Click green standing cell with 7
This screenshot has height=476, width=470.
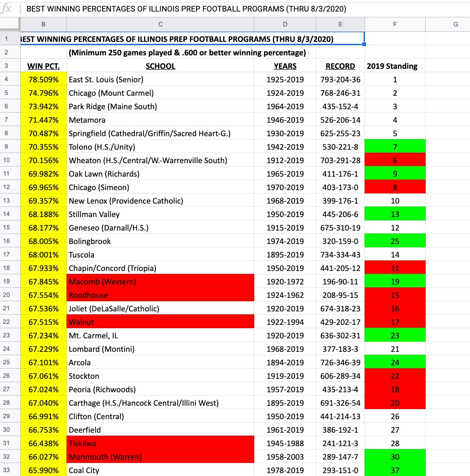pos(395,147)
